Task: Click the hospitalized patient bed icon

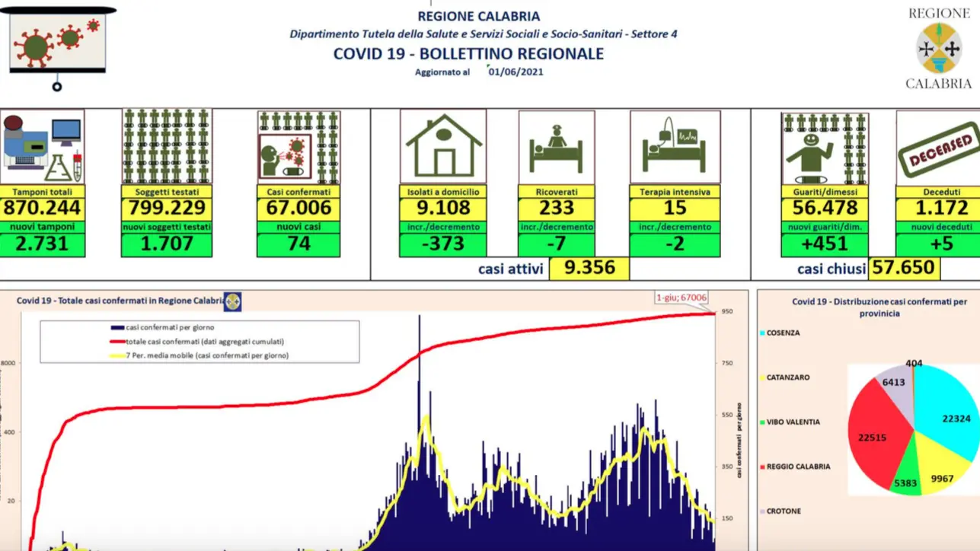Action: coord(557,147)
